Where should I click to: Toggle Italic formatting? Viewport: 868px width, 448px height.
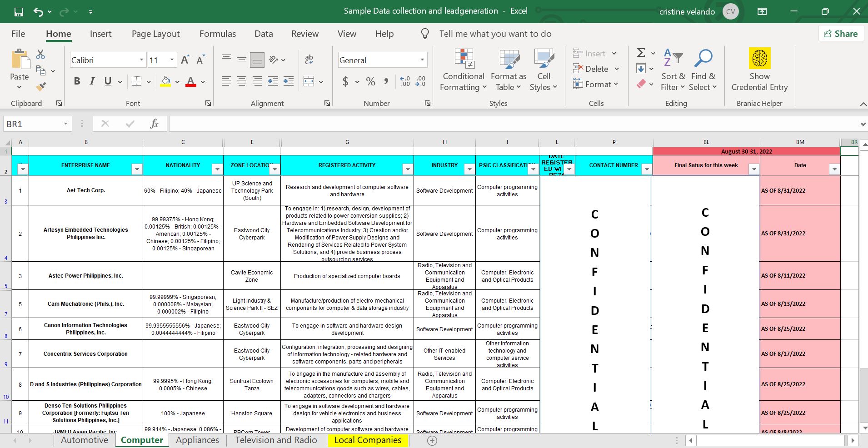coord(92,81)
